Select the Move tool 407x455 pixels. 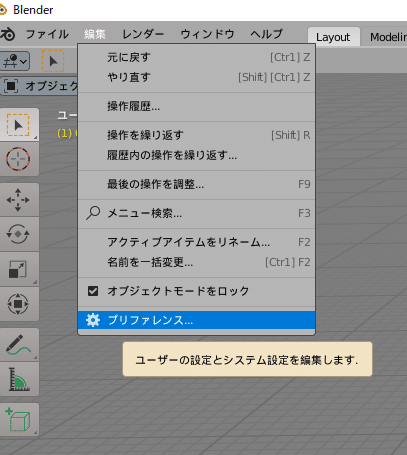(19, 200)
